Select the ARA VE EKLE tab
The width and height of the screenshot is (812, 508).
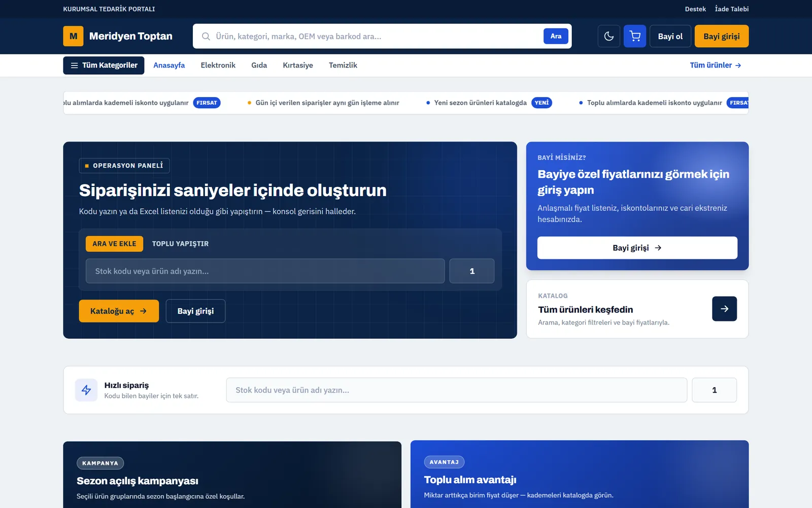(114, 244)
